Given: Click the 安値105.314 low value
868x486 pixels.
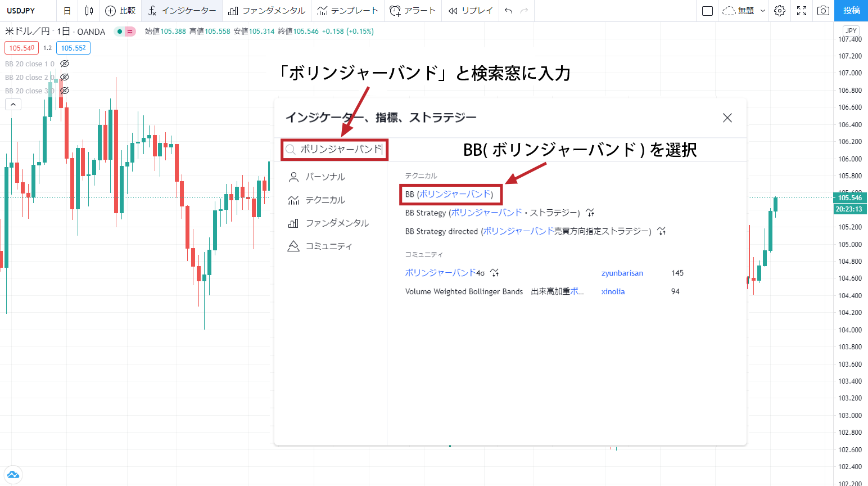Looking at the screenshot, I should coord(254,31).
